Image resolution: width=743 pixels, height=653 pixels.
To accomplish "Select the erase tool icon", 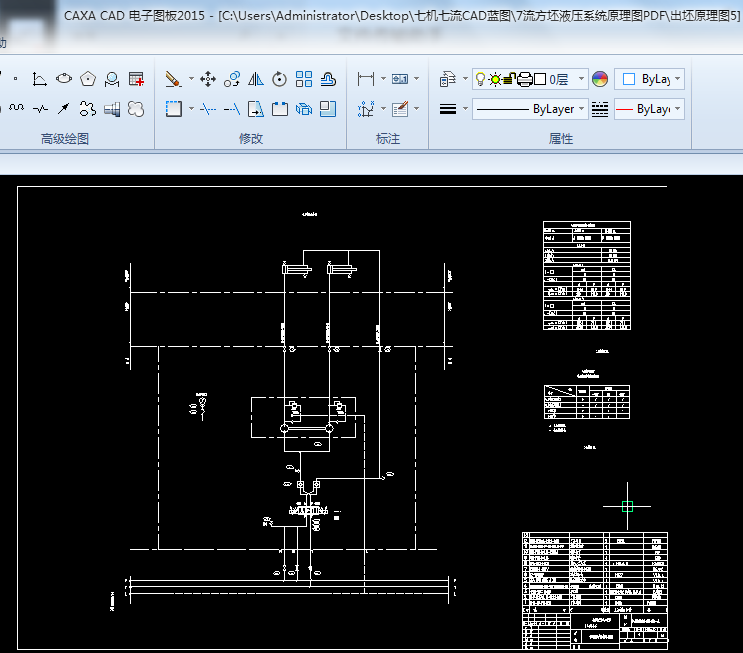I will pyautogui.click(x=173, y=78).
